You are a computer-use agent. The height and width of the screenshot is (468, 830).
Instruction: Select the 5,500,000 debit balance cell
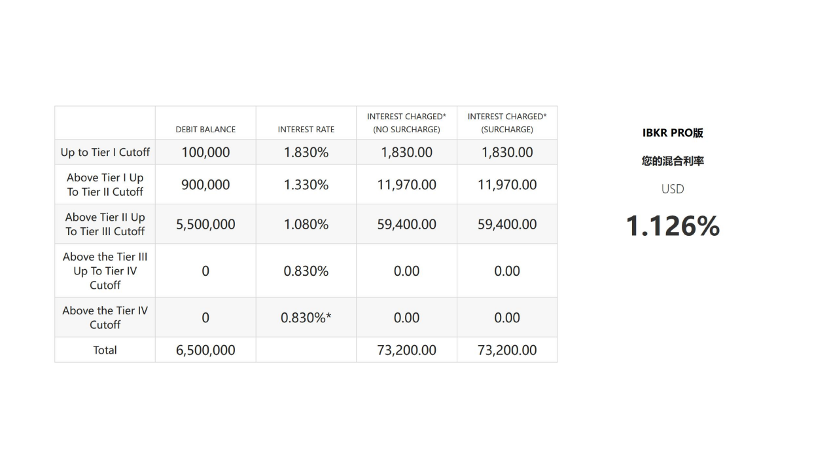click(205, 224)
